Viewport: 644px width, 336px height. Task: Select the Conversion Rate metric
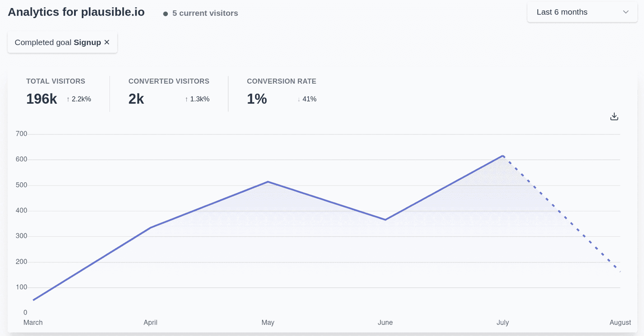click(x=281, y=93)
